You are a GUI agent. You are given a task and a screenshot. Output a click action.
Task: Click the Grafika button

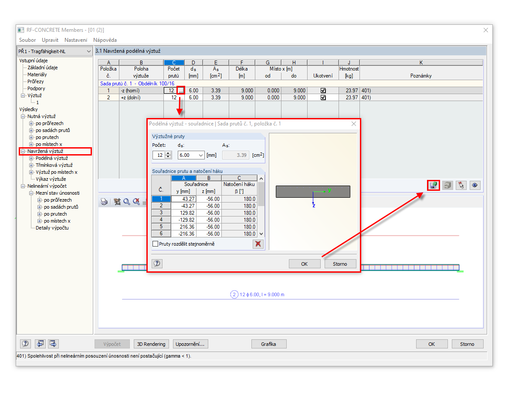(x=269, y=344)
